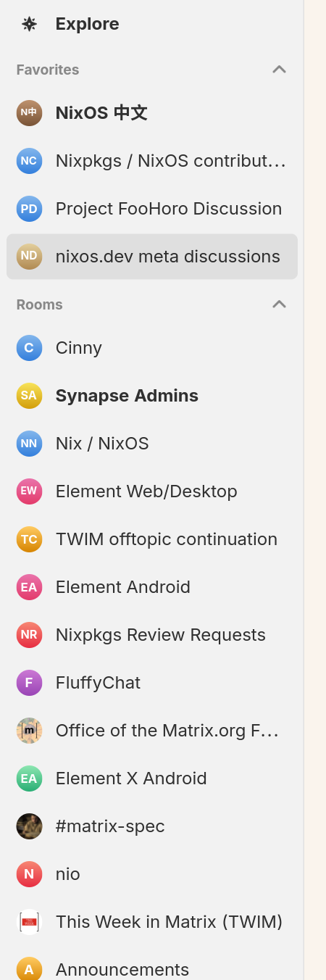Image resolution: width=326 pixels, height=980 pixels.
Task: Click the This Week in Matrix avatar
Action: coord(29,922)
